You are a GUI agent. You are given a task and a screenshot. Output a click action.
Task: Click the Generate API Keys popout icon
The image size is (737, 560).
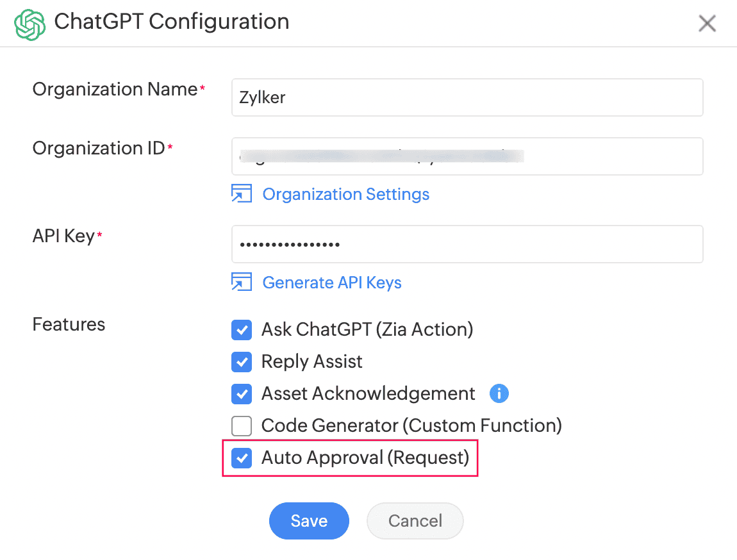(242, 283)
